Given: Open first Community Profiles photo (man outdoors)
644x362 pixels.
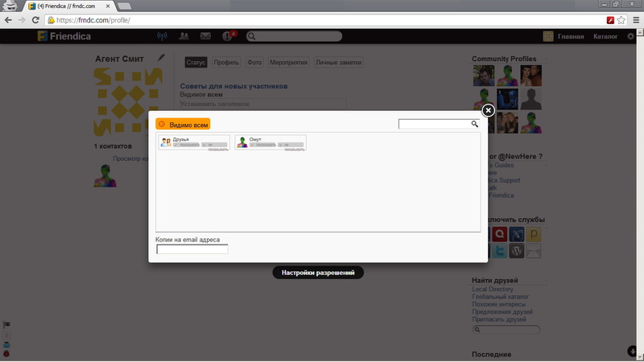Looking at the screenshot, I should coord(484,76).
